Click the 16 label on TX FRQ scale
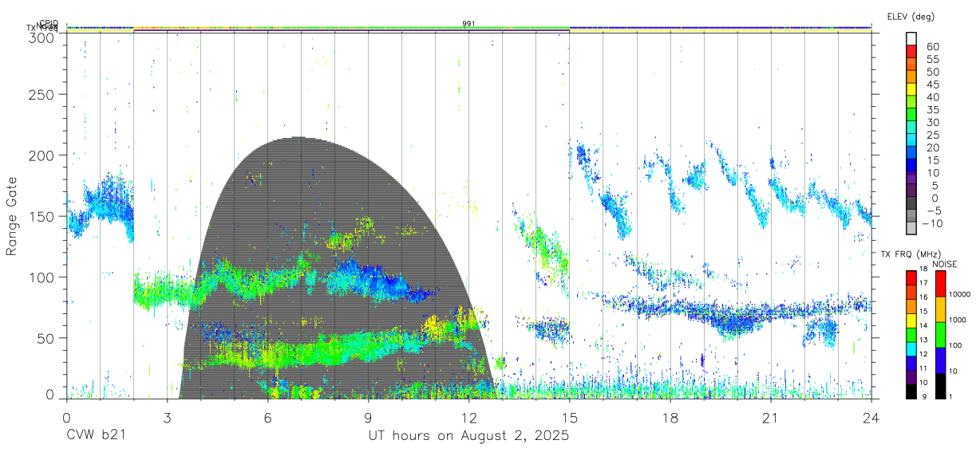Viewport: 980px width, 452px height. pos(924,297)
